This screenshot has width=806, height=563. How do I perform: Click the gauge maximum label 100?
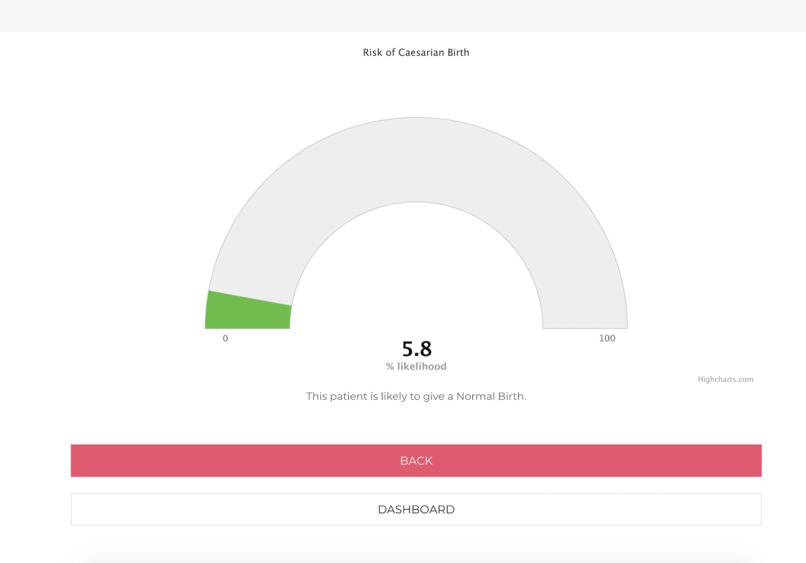tap(607, 338)
